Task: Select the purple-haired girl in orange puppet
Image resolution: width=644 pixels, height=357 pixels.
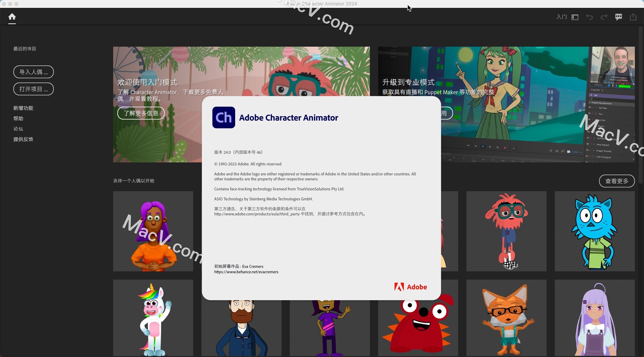Action: click(153, 231)
